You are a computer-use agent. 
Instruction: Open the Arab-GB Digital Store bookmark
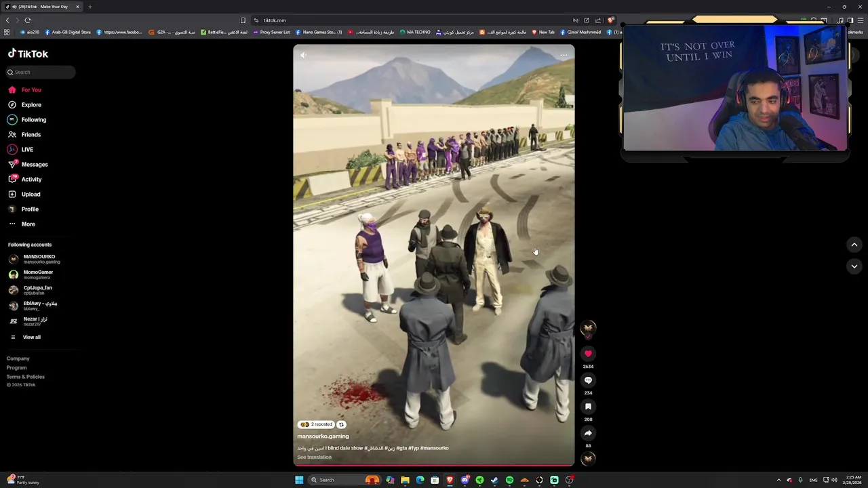point(67,32)
